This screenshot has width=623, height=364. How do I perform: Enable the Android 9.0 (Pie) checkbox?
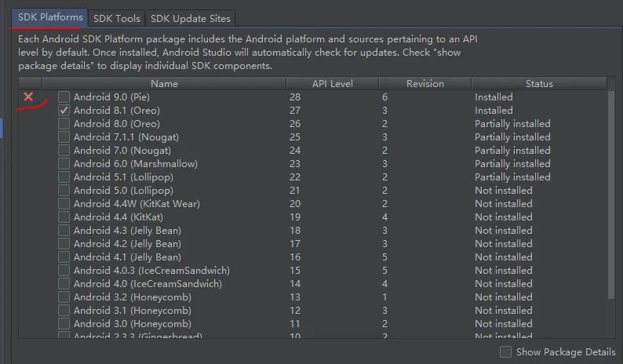64,97
